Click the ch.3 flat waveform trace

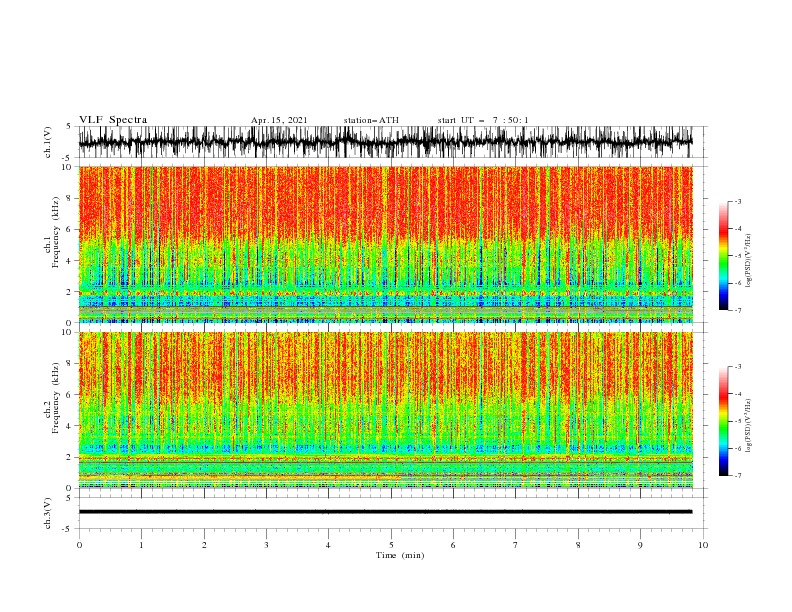click(385, 512)
